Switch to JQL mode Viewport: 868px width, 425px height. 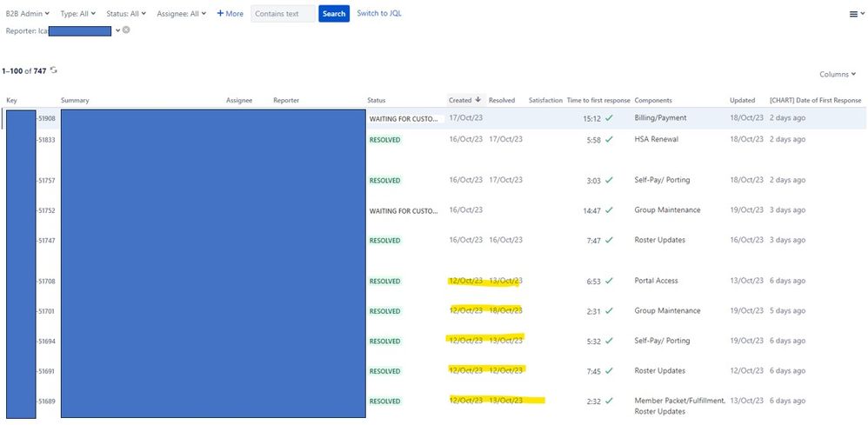pos(379,13)
